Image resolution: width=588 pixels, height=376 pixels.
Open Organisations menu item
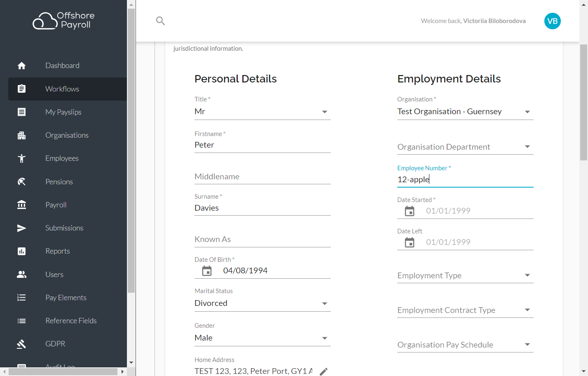tap(68, 135)
